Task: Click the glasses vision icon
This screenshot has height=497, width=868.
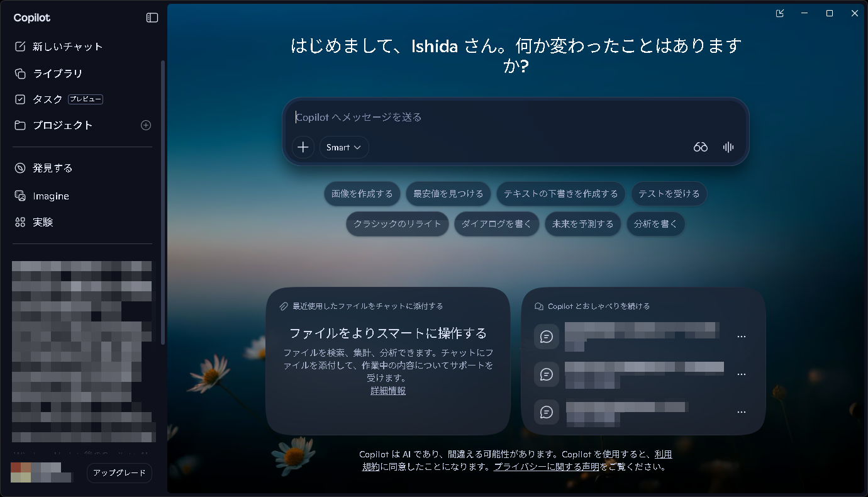Action: point(701,147)
